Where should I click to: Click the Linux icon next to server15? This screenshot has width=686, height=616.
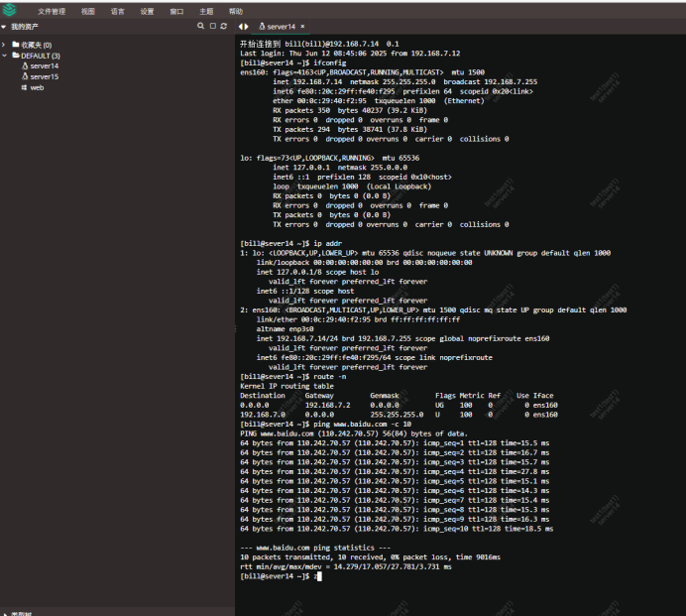pos(25,76)
